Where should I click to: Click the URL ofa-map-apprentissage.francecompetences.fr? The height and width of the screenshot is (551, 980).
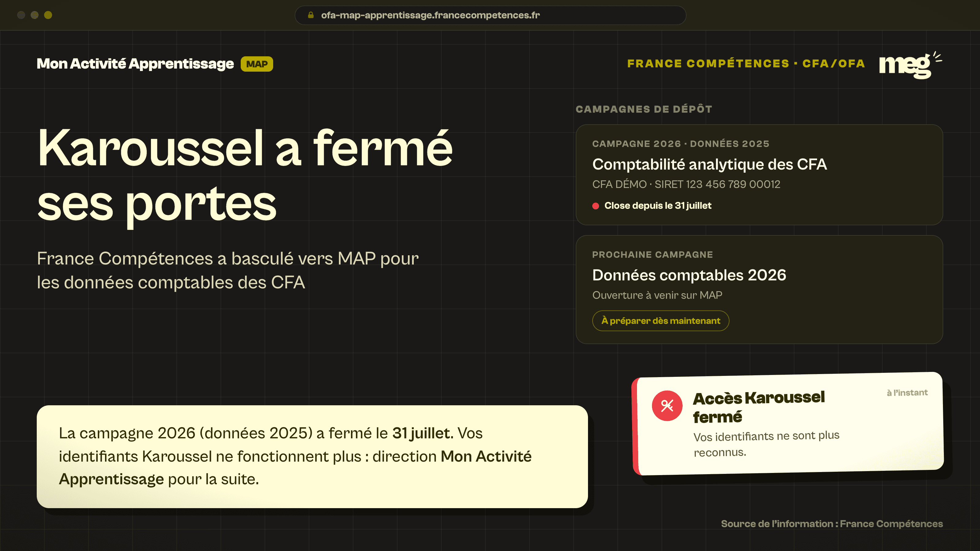click(x=430, y=15)
